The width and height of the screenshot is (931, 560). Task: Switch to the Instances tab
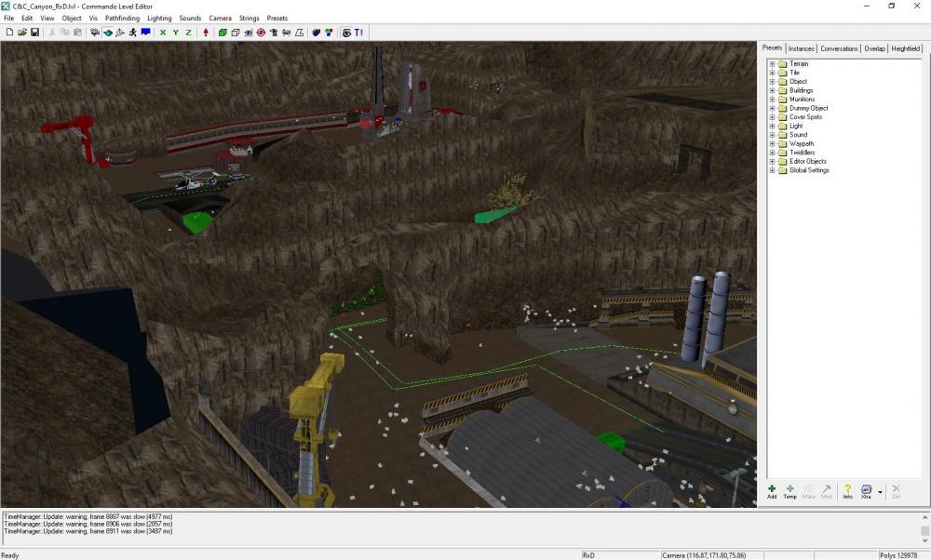801,48
